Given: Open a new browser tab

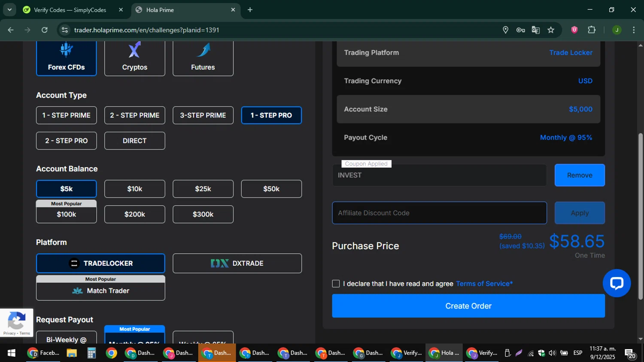Looking at the screenshot, I should pyautogui.click(x=250, y=9).
